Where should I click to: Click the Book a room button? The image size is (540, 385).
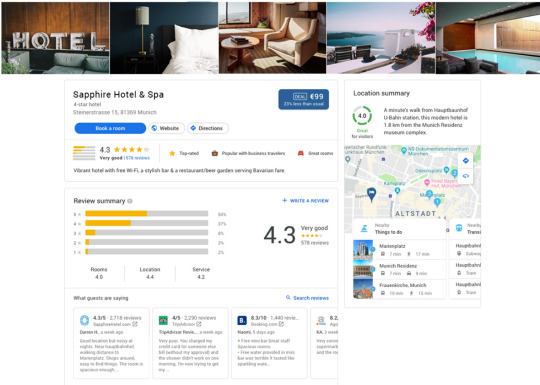(110, 128)
